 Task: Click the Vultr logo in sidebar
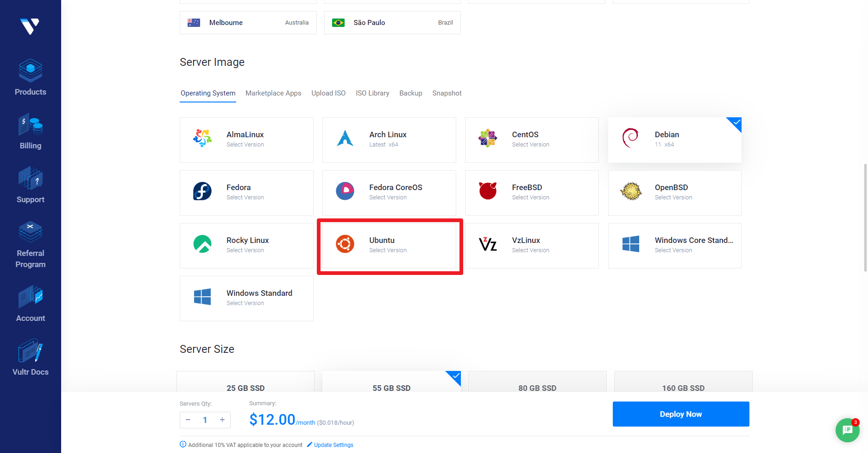(30, 26)
